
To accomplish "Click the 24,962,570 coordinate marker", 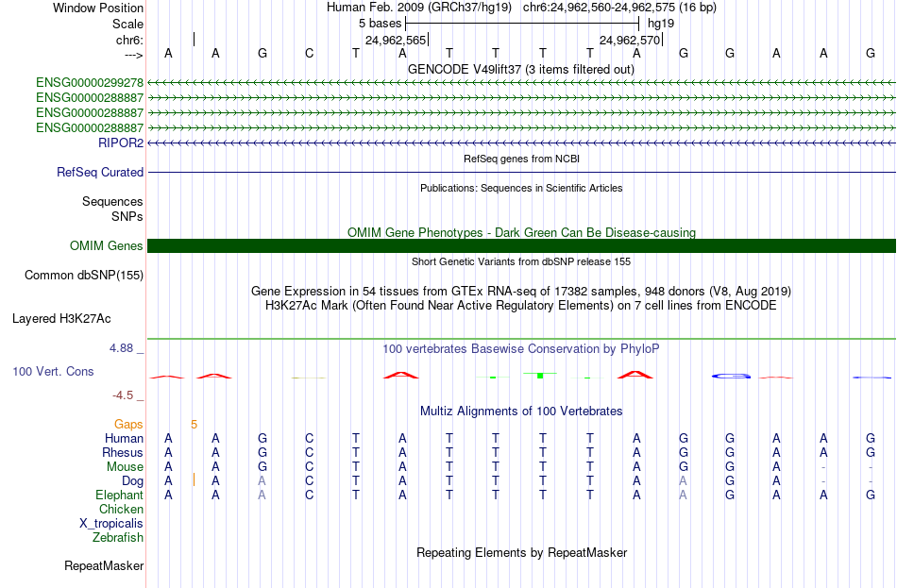I will [629, 40].
